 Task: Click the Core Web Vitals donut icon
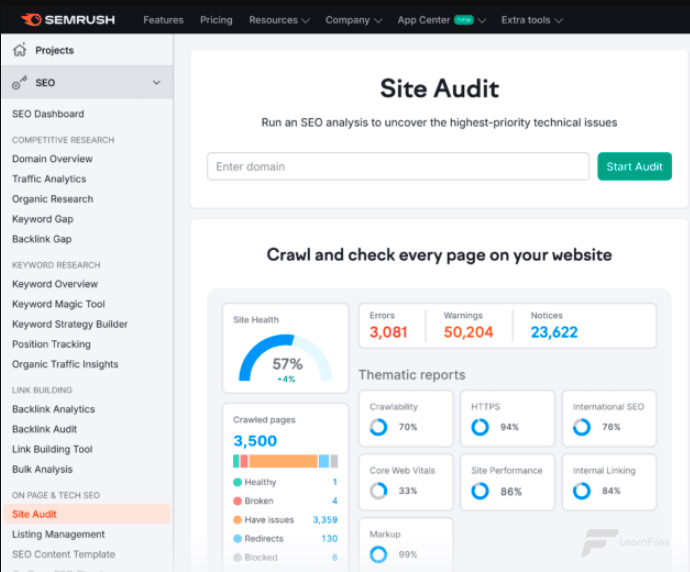pyautogui.click(x=378, y=491)
